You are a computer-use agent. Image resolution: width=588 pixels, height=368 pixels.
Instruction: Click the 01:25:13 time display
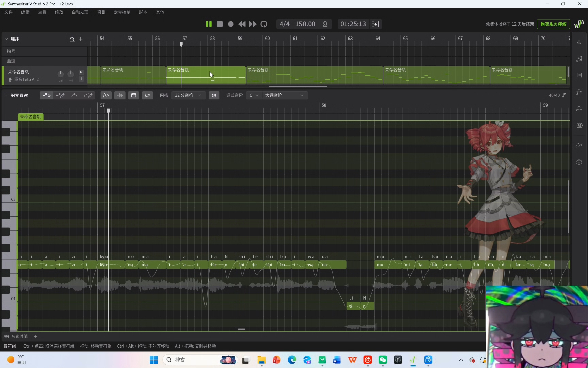(x=353, y=24)
